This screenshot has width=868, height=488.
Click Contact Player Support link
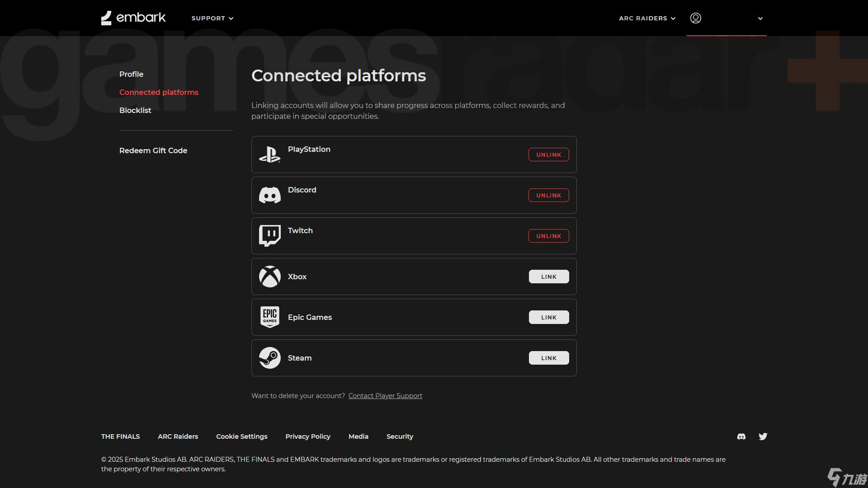click(385, 396)
